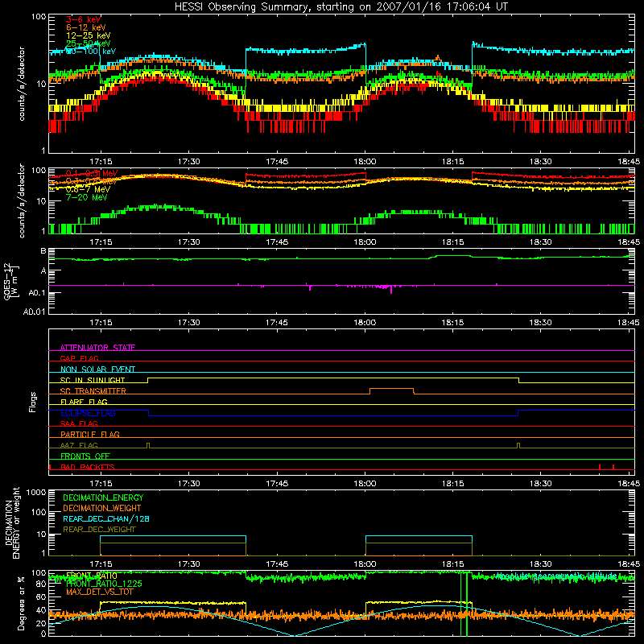
Task: Click the 0.8-7 MeV legend label
Action: coord(88,189)
